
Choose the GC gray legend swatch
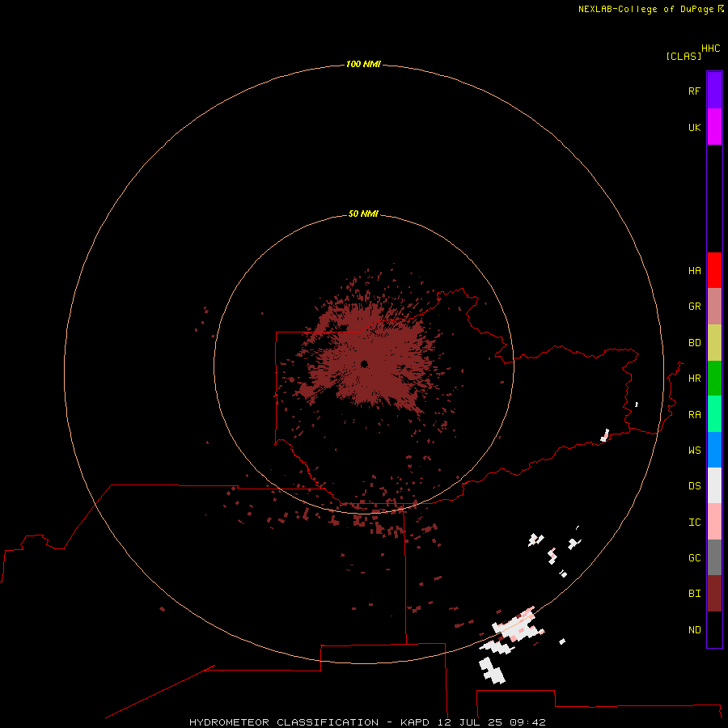(x=714, y=557)
